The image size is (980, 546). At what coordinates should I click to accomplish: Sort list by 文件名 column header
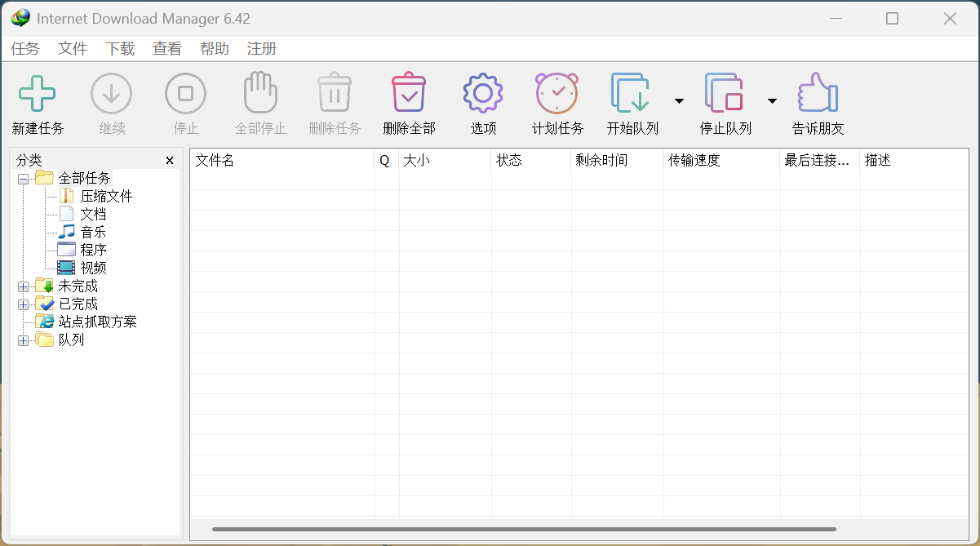(x=282, y=161)
